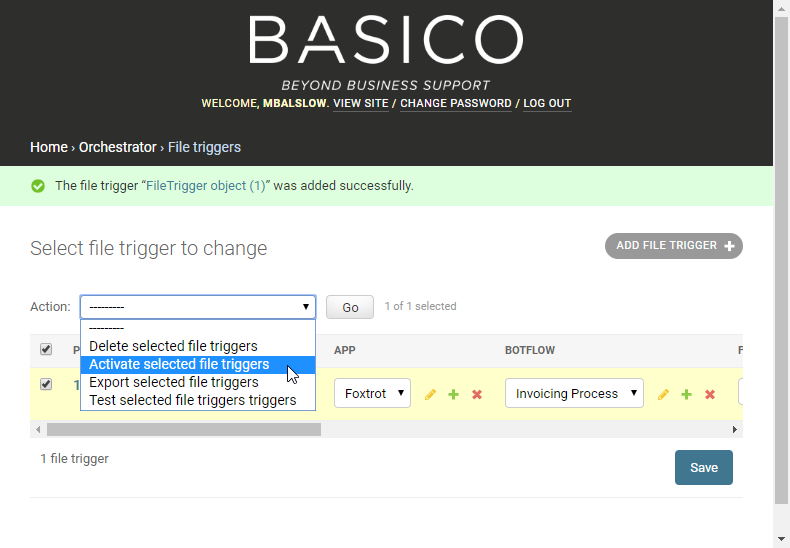Open the Add File Trigger button

pyautogui.click(x=674, y=246)
